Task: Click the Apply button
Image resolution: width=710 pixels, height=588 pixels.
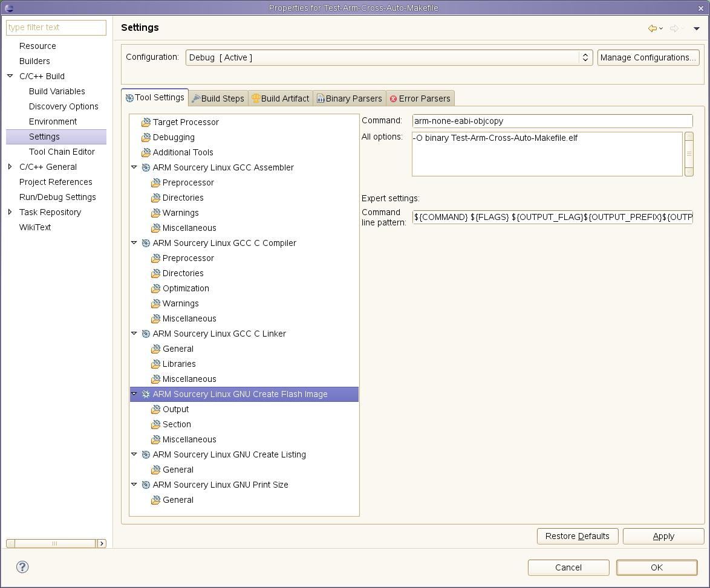Action: (663, 536)
